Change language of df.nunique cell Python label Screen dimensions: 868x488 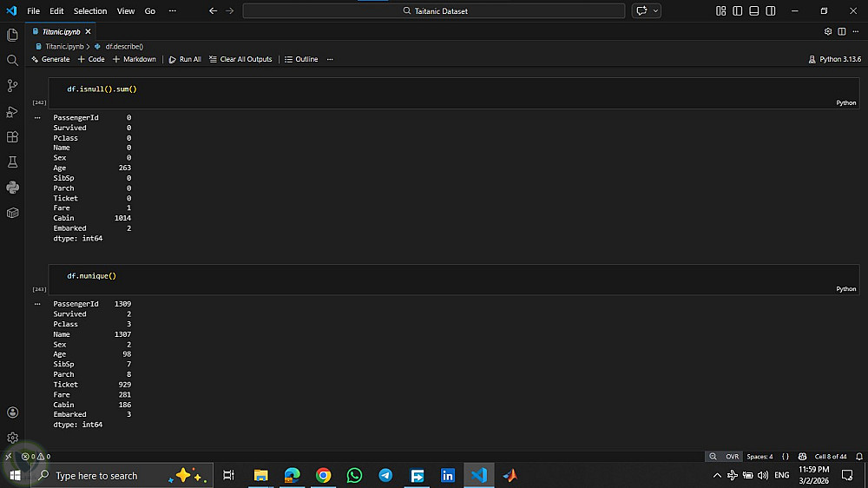click(845, 288)
